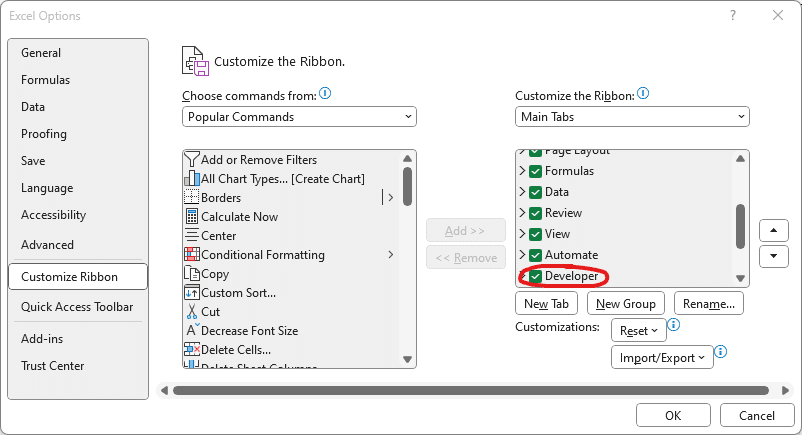Viewport: 802px width, 435px height.
Task: Toggle the Developer tab checkbox
Action: tap(536, 276)
